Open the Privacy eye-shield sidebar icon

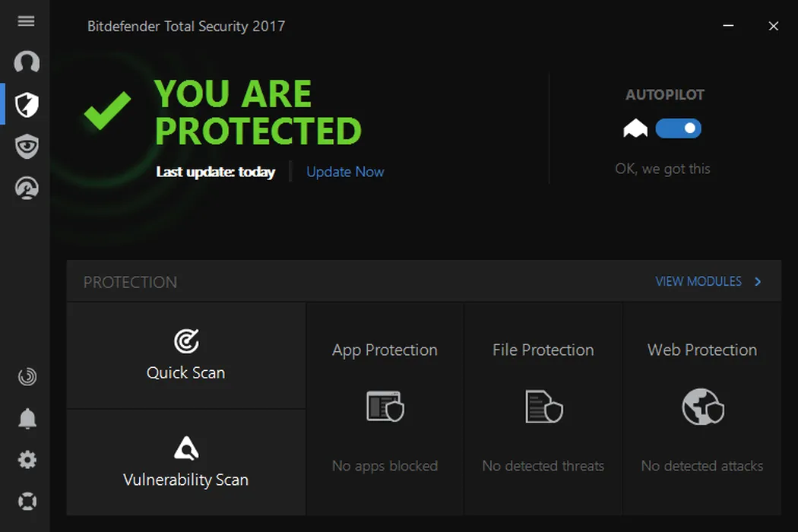coord(27,146)
